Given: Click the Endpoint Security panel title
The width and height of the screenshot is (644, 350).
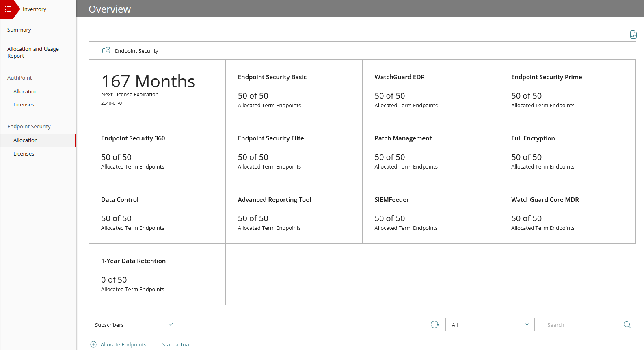Looking at the screenshot, I should tap(136, 51).
